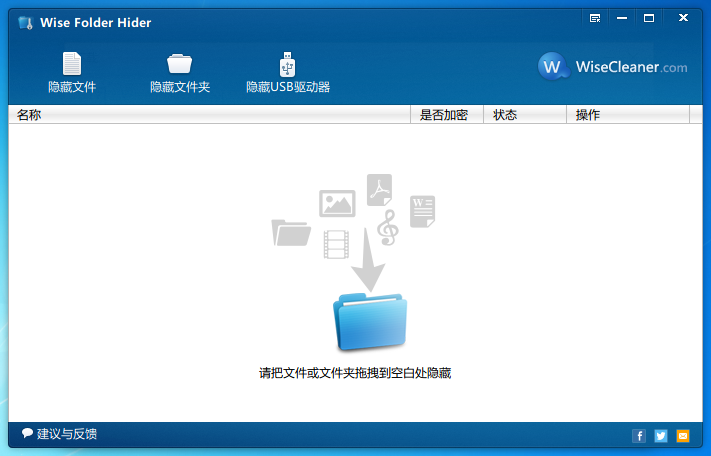Click the gray music note icon
The image size is (711, 456).
point(387,228)
